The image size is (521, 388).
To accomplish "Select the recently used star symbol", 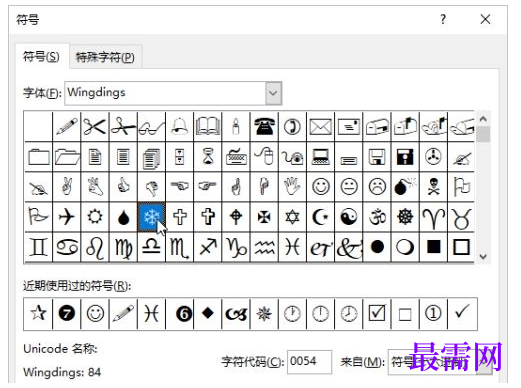I will point(38,313).
